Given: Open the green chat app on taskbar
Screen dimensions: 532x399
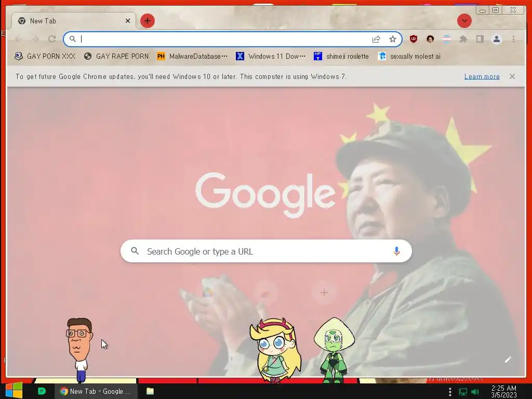Looking at the screenshot, I should coord(42,391).
